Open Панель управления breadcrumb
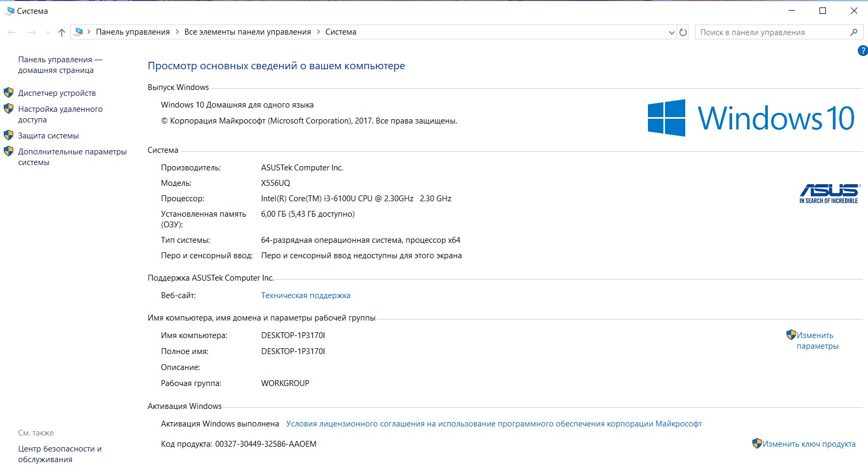The width and height of the screenshot is (868, 476). (133, 32)
